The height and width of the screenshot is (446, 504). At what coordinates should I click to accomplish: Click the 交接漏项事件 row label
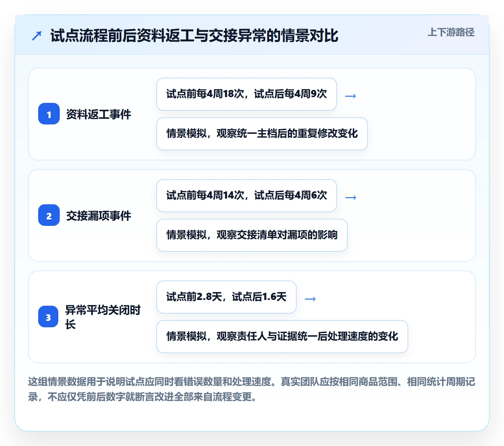(x=99, y=216)
